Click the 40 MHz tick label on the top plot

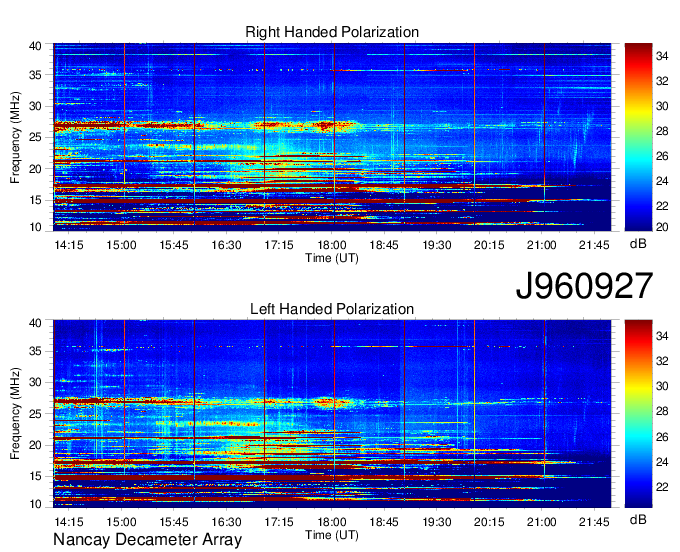[x=35, y=46]
